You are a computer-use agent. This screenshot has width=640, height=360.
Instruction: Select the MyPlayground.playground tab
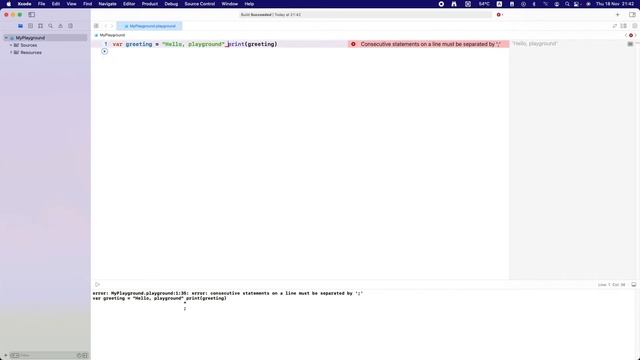coord(149,26)
